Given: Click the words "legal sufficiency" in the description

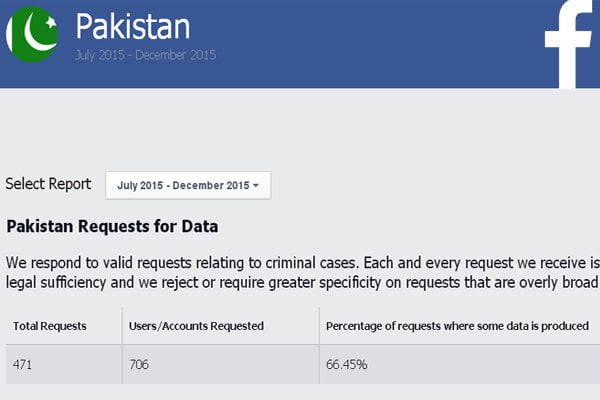Looking at the screenshot, I should (x=56, y=282).
